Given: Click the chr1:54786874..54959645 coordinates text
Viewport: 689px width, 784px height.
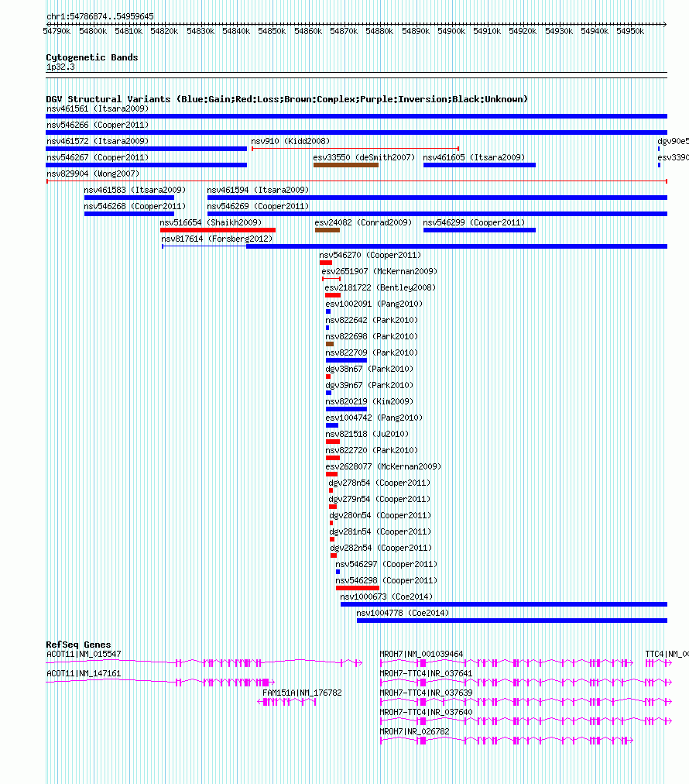Looking at the screenshot, I should pyautogui.click(x=100, y=16).
